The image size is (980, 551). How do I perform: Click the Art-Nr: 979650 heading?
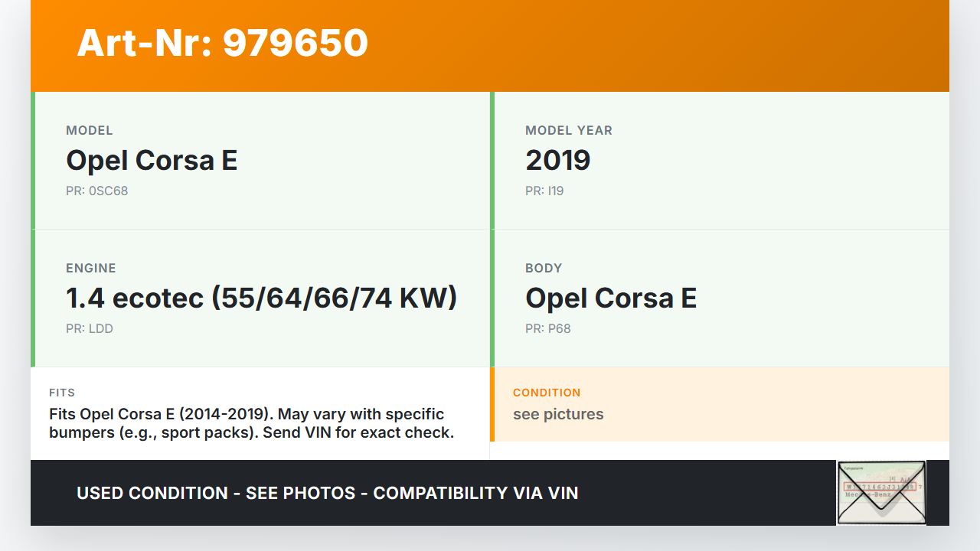pos(222,43)
